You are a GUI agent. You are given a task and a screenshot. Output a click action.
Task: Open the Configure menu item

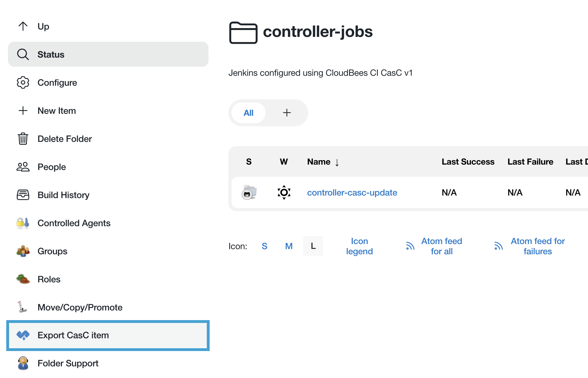[x=57, y=83]
